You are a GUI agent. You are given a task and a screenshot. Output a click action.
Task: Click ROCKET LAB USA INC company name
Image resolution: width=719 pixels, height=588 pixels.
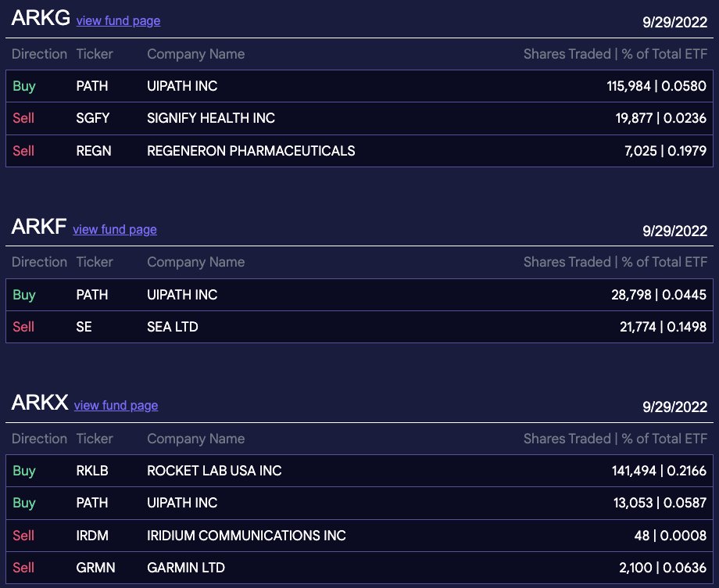tap(214, 471)
